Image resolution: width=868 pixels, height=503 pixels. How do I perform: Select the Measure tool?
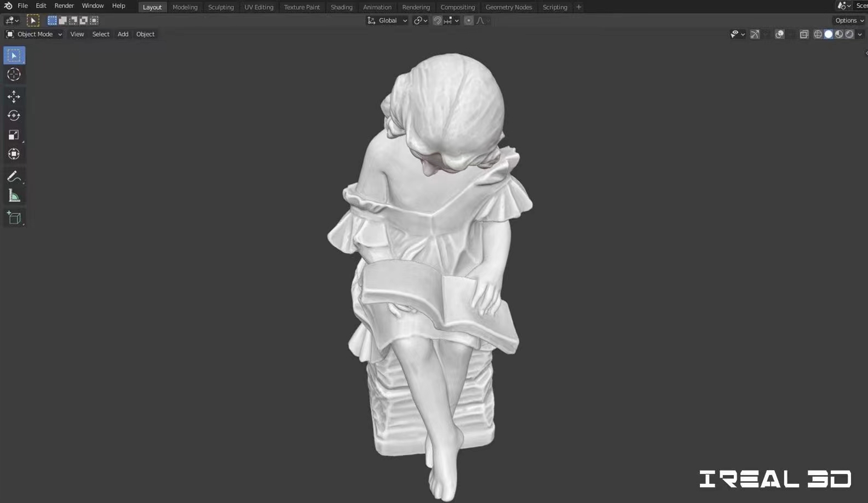[x=14, y=195]
